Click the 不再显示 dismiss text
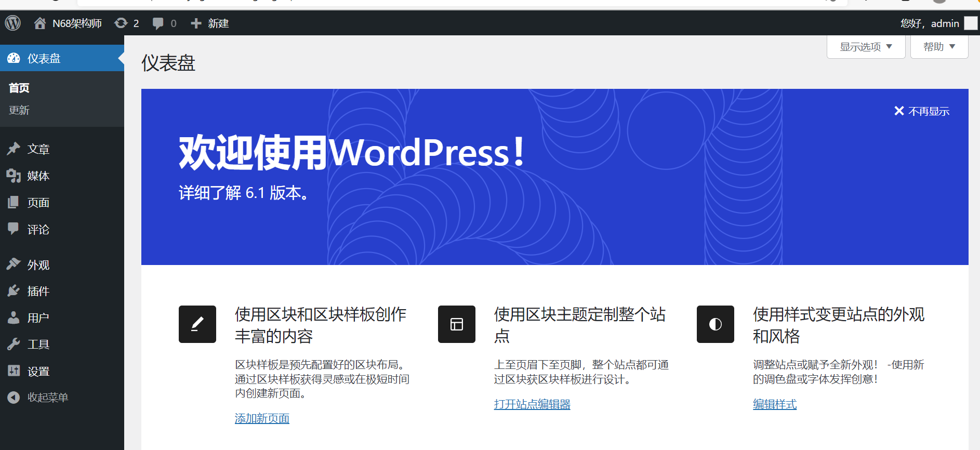The width and height of the screenshot is (980, 450). coord(929,111)
